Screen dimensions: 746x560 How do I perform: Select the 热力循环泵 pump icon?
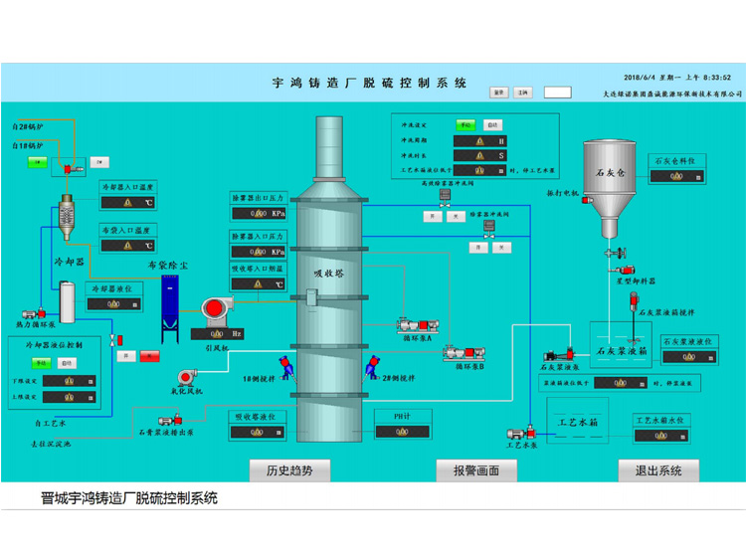tap(33, 313)
